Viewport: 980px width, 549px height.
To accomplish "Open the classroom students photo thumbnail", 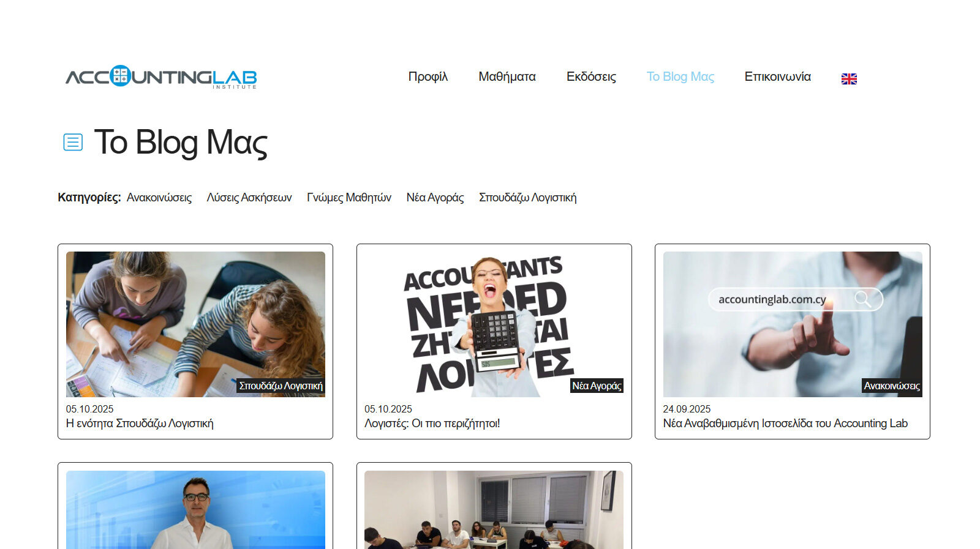I will coord(494,510).
